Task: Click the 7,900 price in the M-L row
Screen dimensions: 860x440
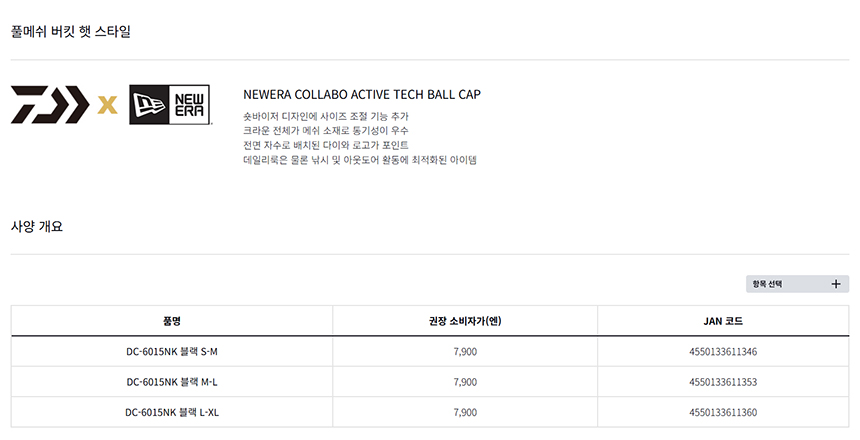Action: point(465,382)
